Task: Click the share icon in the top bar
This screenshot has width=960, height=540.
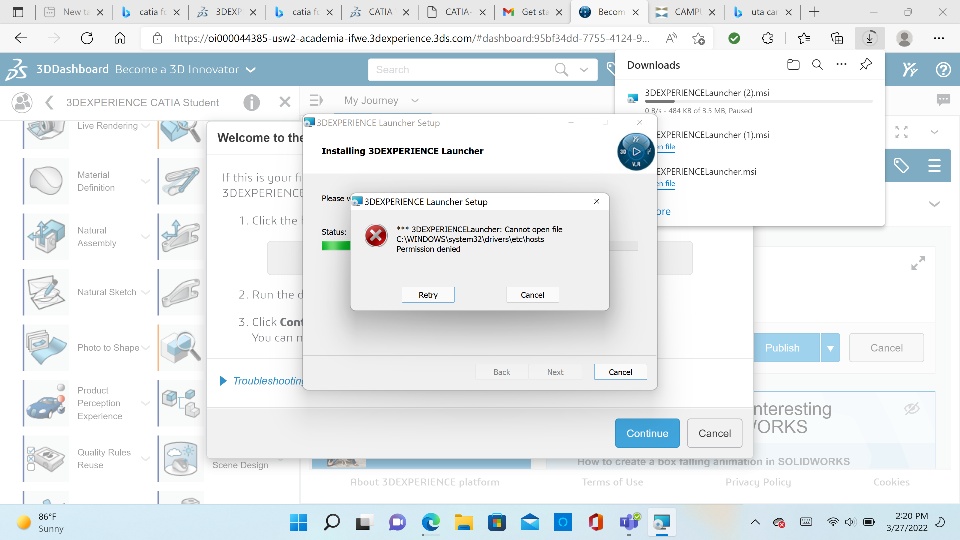Action: [x=910, y=70]
